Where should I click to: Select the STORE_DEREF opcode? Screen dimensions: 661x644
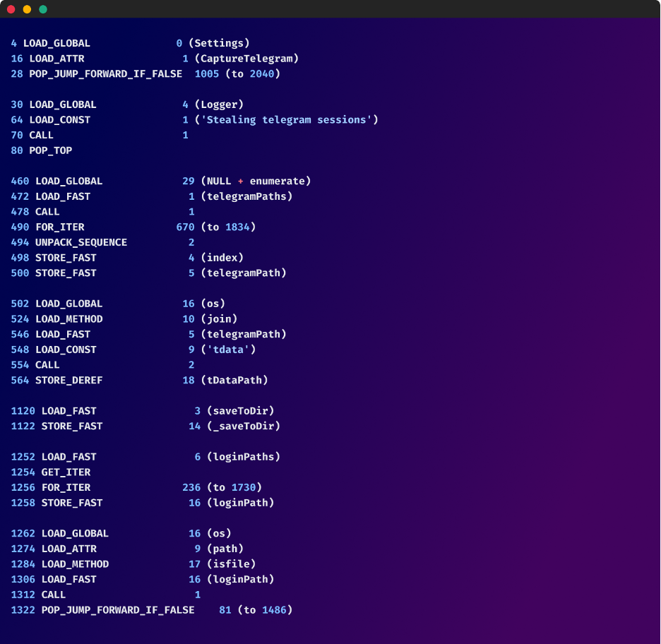(x=69, y=381)
